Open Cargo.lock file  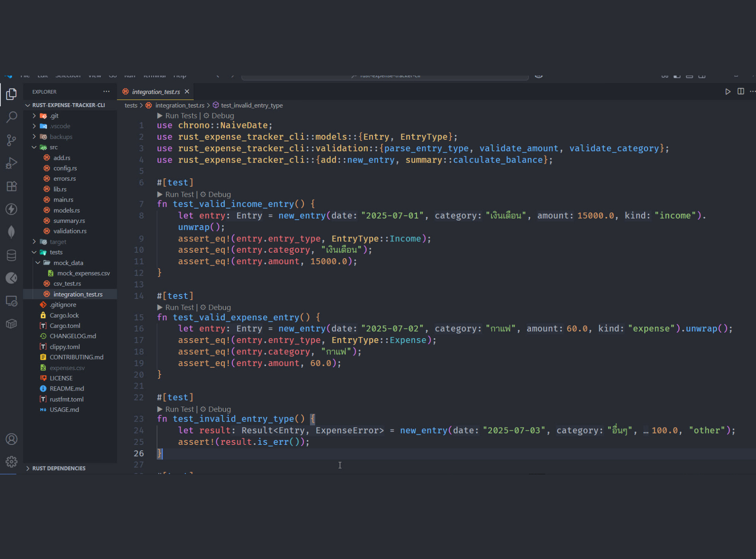pos(64,315)
